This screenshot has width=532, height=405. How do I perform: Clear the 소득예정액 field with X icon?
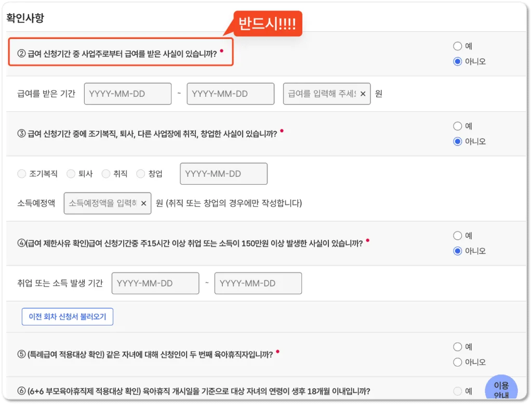[x=143, y=203]
